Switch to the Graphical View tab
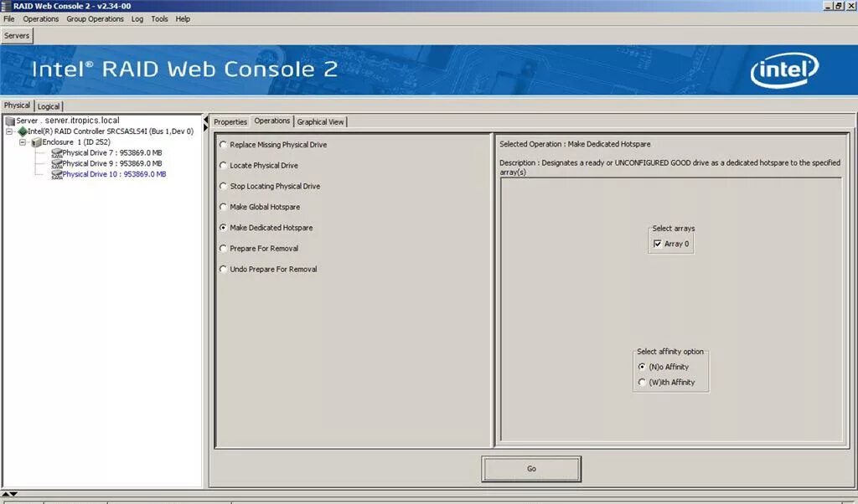The width and height of the screenshot is (858, 504). (320, 122)
